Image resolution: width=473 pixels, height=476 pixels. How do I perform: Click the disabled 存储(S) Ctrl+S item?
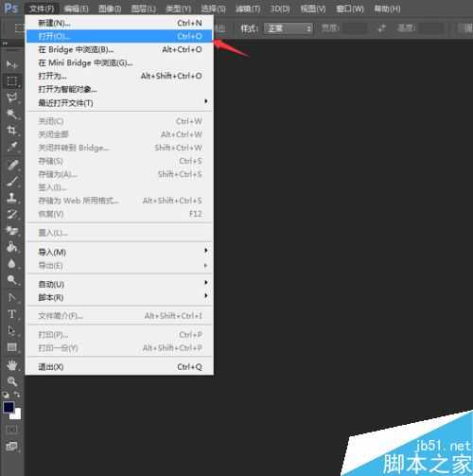tap(119, 161)
